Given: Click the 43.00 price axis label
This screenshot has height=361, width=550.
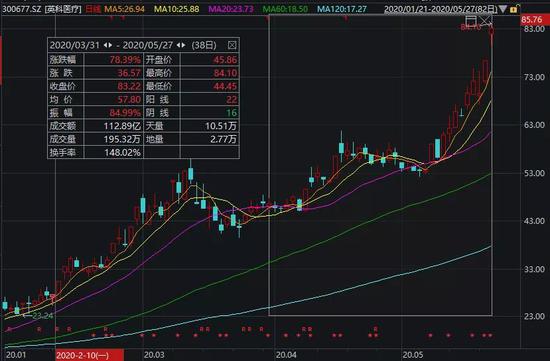Looking at the screenshot, I should [534, 221].
